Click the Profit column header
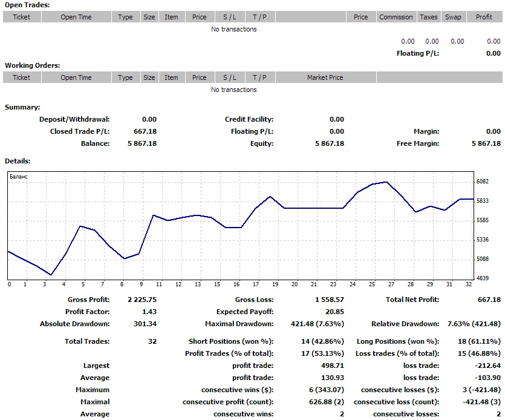This screenshot has width=505, height=420. (484, 17)
